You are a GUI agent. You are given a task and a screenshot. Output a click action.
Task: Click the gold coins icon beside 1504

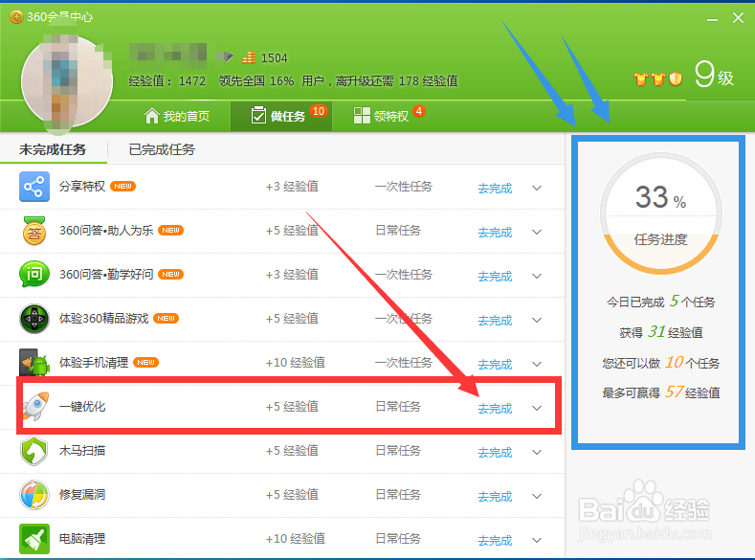249,57
